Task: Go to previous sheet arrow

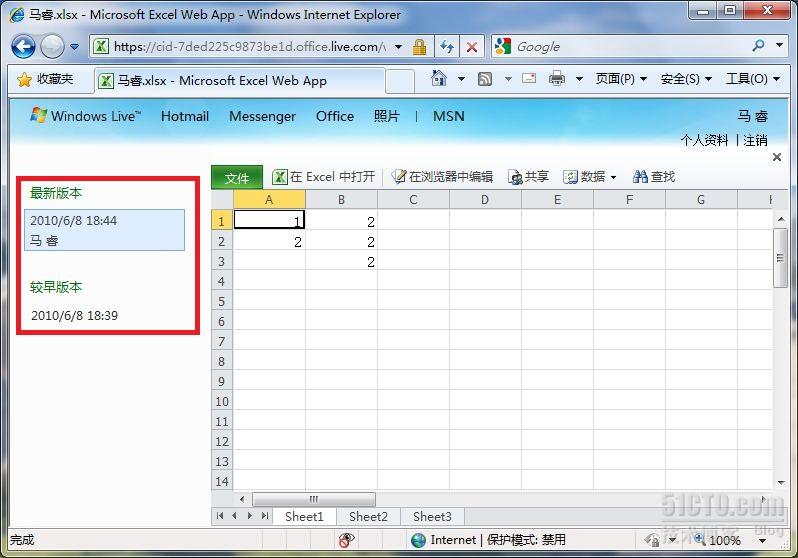Action: tap(235, 516)
